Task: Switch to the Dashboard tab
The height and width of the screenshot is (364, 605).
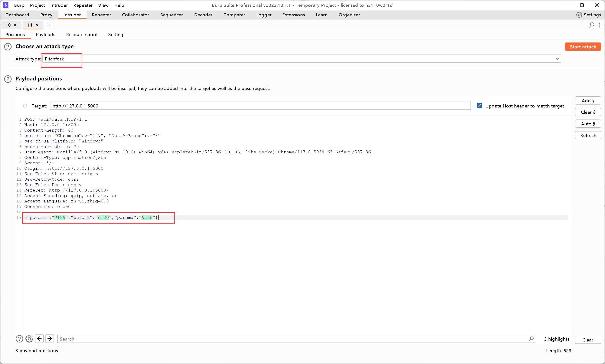Action: (x=17, y=15)
